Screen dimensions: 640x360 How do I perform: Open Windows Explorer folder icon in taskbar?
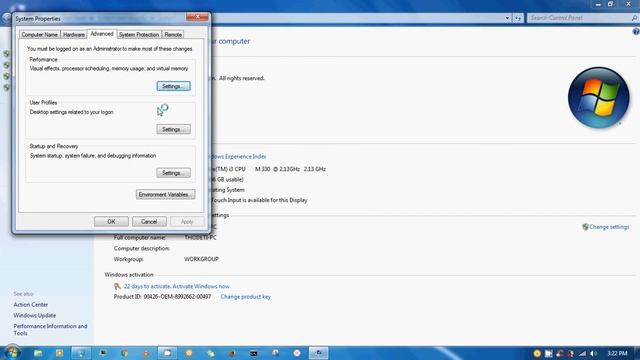click(38, 353)
